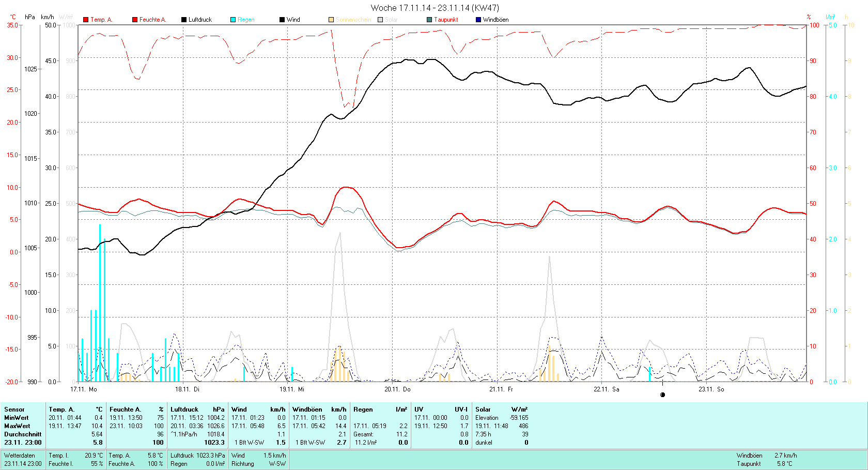
Task: Select the 'Wind' legend label
Action: tap(293, 20)
